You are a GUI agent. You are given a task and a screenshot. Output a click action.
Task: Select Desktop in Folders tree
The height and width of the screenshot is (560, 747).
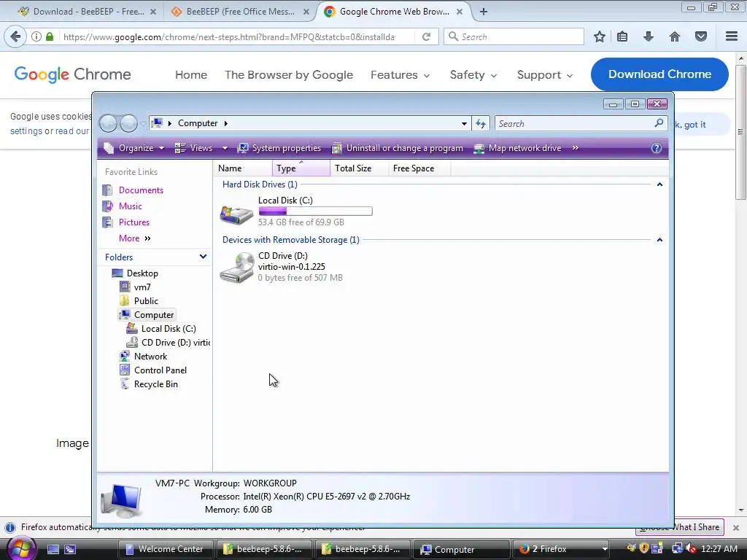(135, 273)
